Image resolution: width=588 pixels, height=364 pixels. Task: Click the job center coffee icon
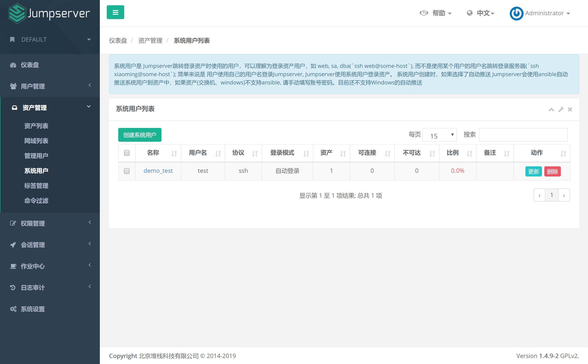click(13, 266)
